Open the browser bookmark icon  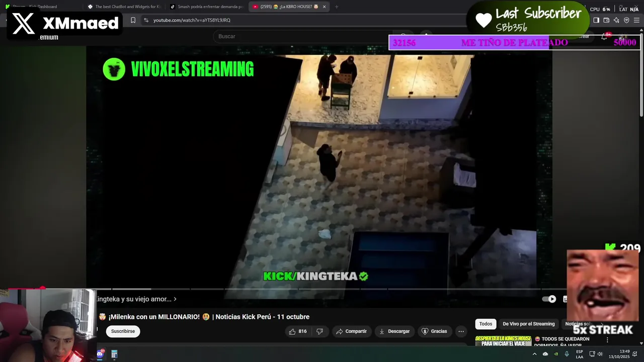[133, 20]
